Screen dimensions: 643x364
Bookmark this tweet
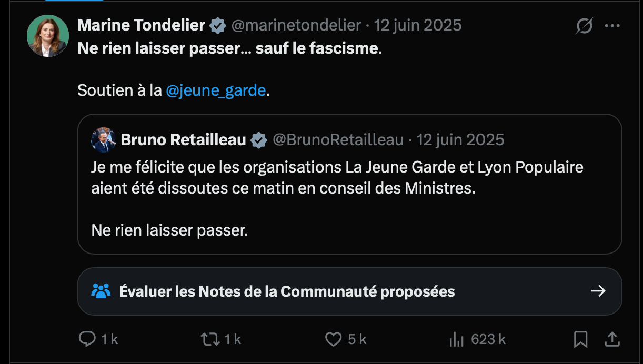click(x=580, y=339)
